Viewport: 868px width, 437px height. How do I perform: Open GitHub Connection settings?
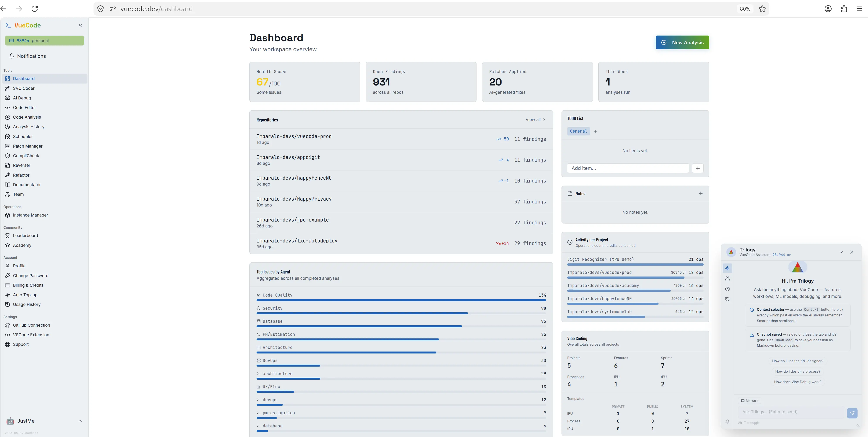[x=44, y=325]
